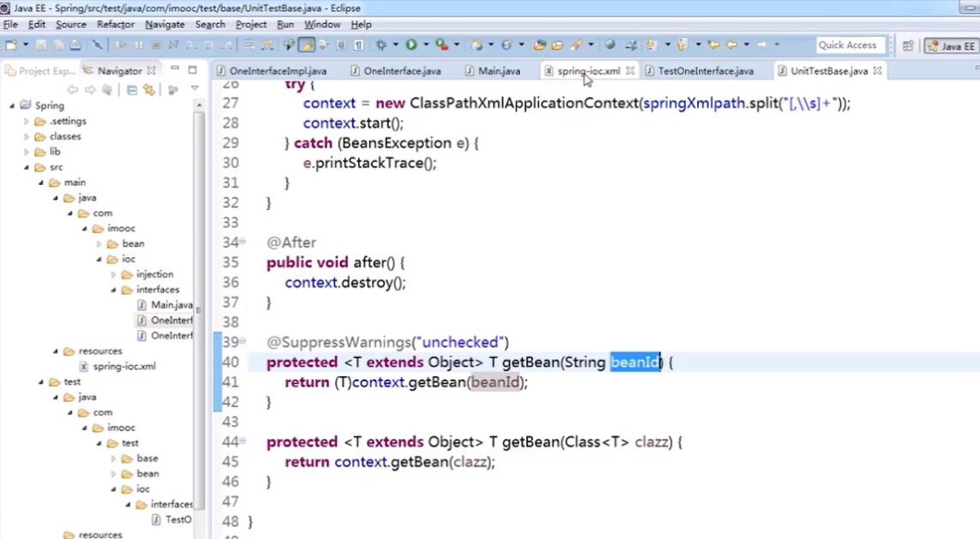Screen dimensions: 980x539
Task: Click the @After annotation on line 34
Action: tap(291, 242)
